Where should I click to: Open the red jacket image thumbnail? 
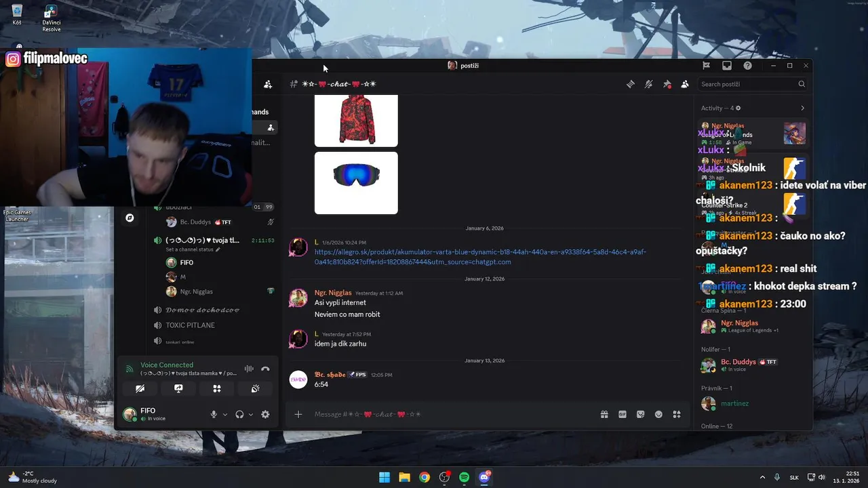click(356, 120)
